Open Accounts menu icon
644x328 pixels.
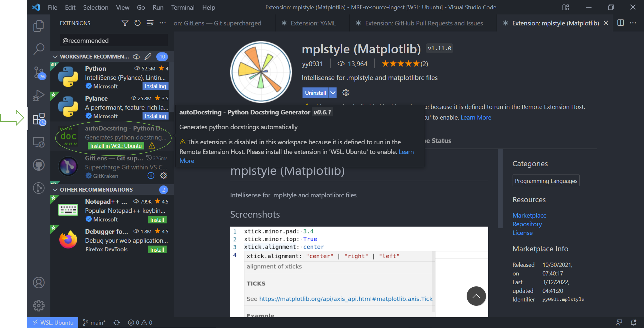click(x=39, y=283)
